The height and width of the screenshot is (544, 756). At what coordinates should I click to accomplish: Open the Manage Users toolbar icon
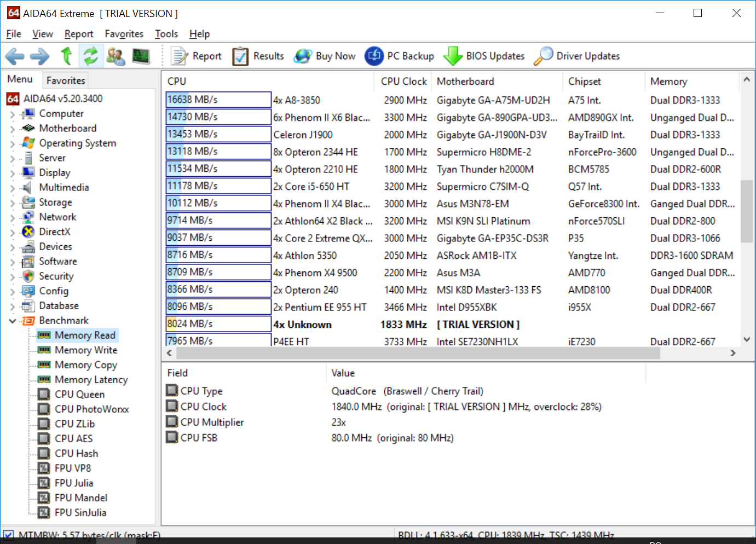pos(116,56)
